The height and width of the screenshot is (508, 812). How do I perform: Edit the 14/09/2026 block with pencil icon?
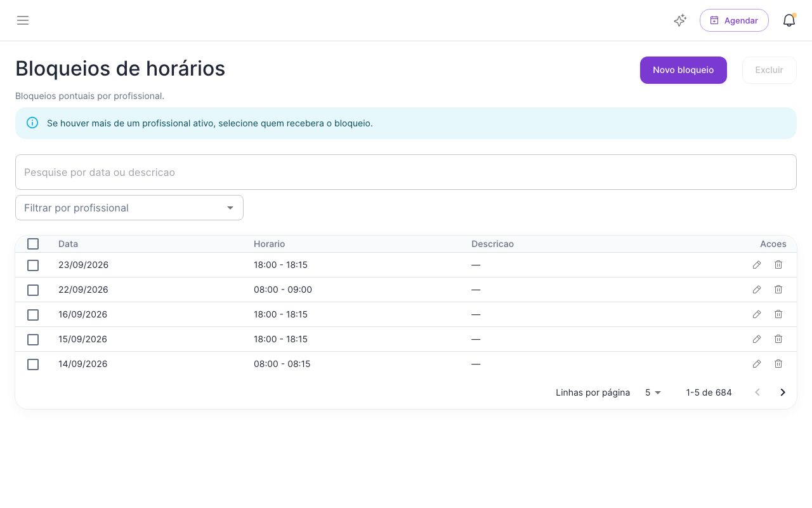pyautogui.click(x=757, y=364)
